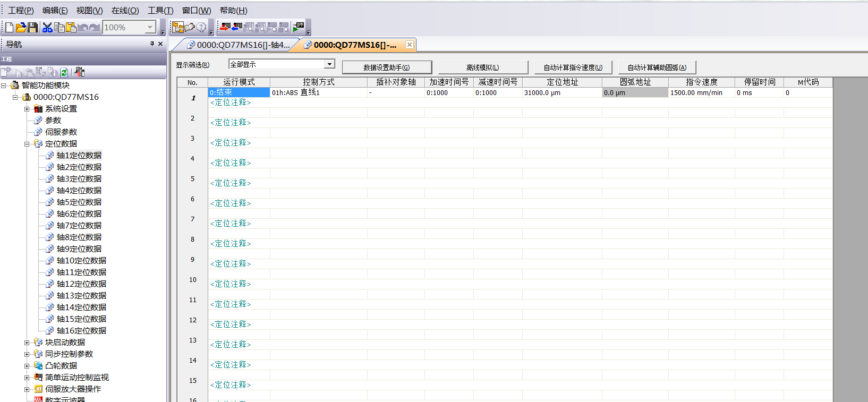Expand the 系统设置 tree node
Viewport: 868px width, 402px height.
[x=27, y=109]
